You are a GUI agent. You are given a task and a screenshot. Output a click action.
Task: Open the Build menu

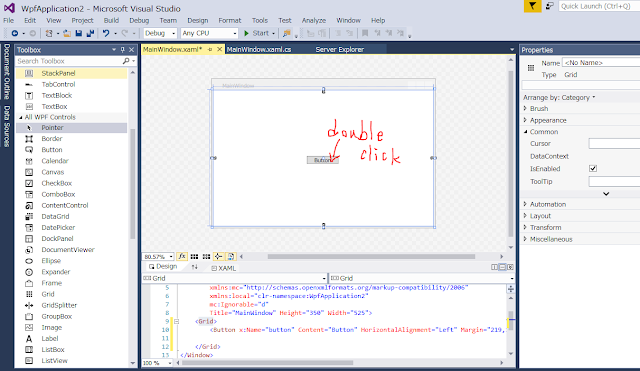coord(111,20)
